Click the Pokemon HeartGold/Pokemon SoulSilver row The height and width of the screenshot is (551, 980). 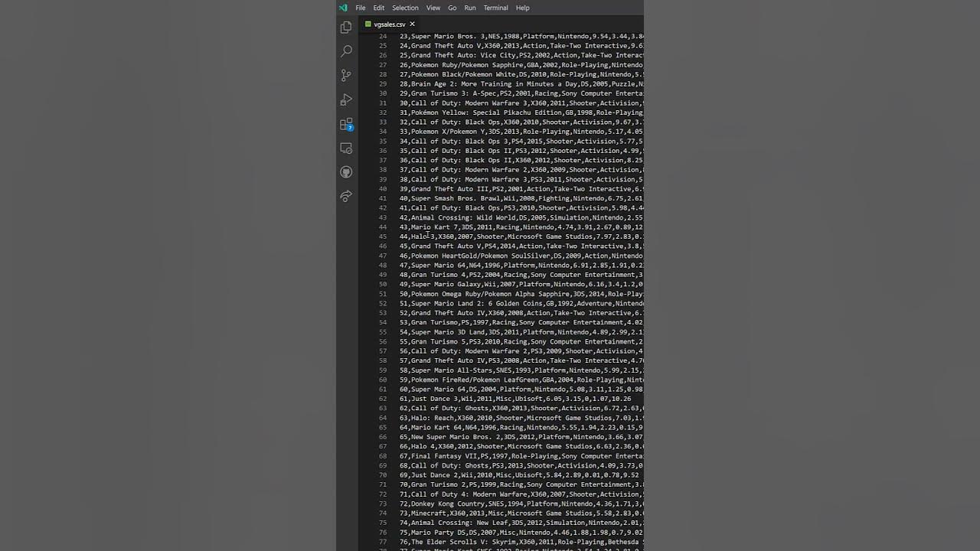pyautogui.click(x=521, y=256)
